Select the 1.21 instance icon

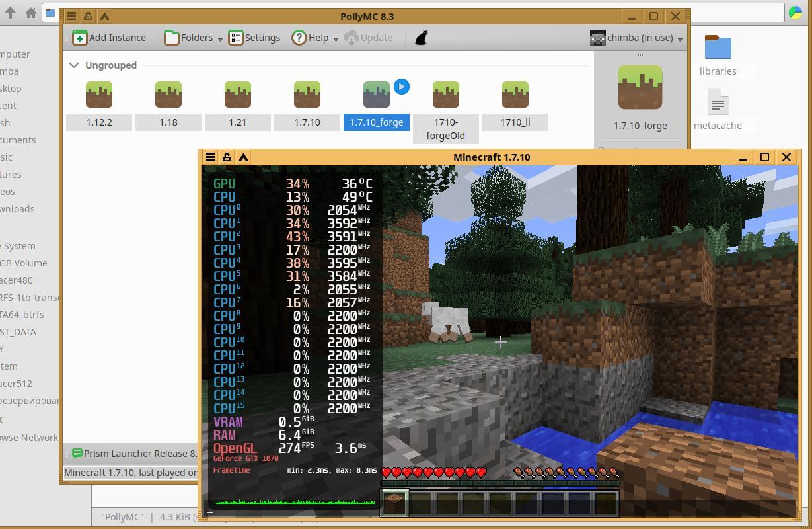(238, 95)
